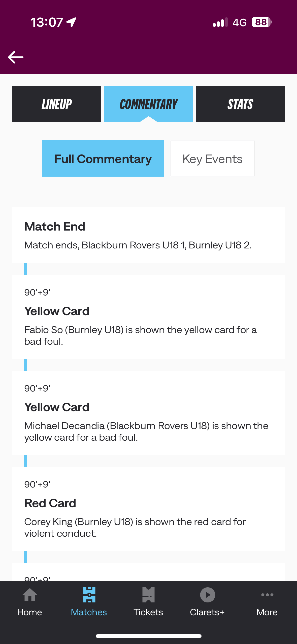Image resolution: width=297 pixels, height=644 pixels.
Task: Tap the Corey King red card entry
Action: tap(148, 509)
